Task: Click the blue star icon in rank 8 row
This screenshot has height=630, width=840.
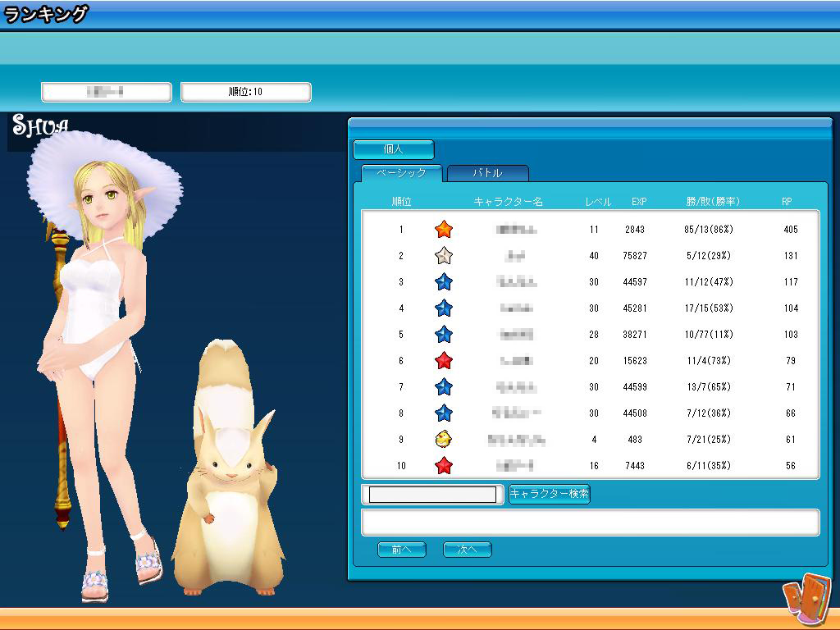Action: click(x=444, y=413)
